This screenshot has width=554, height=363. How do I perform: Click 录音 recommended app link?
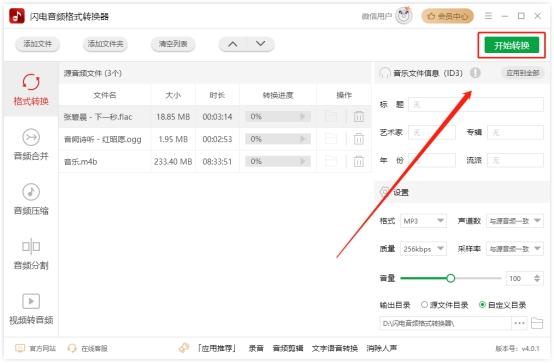[x=256, y=349]
